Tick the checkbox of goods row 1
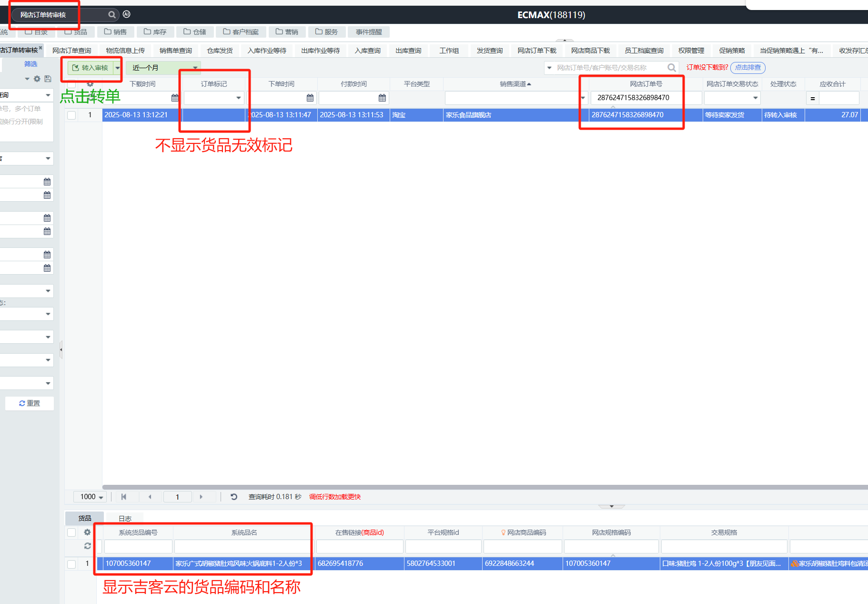Screen dimensions: 868x604 point(71,564)
